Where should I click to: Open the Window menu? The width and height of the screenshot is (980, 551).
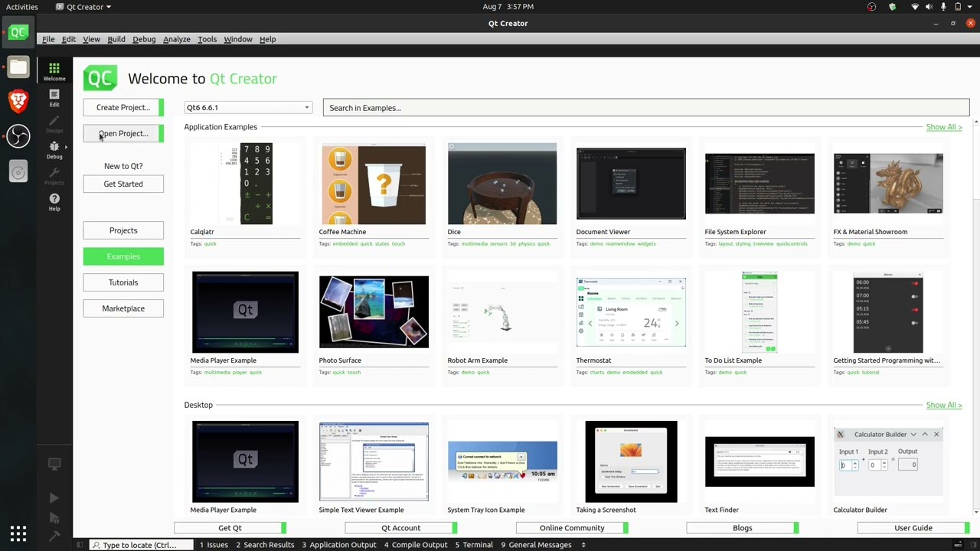(x=238, y=39)
